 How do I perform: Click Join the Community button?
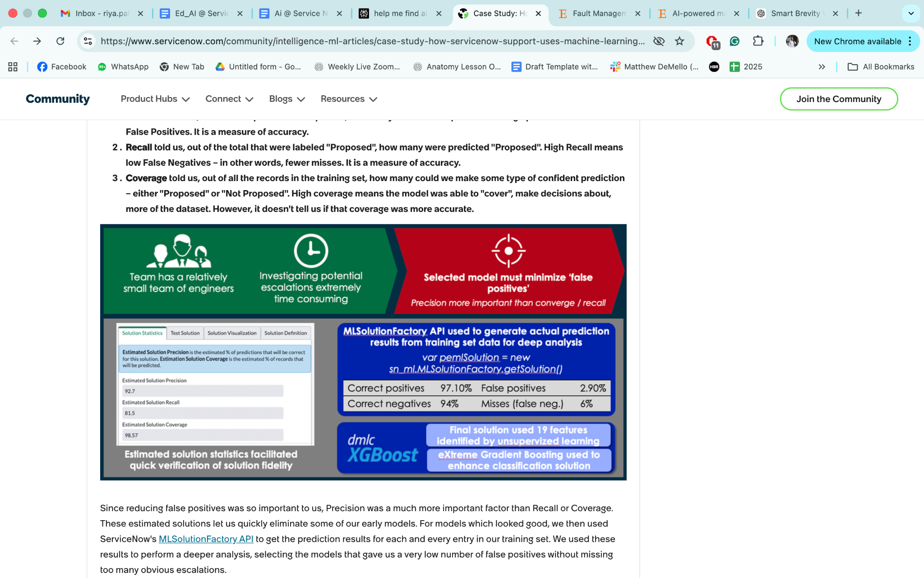(x=839, y=99)
